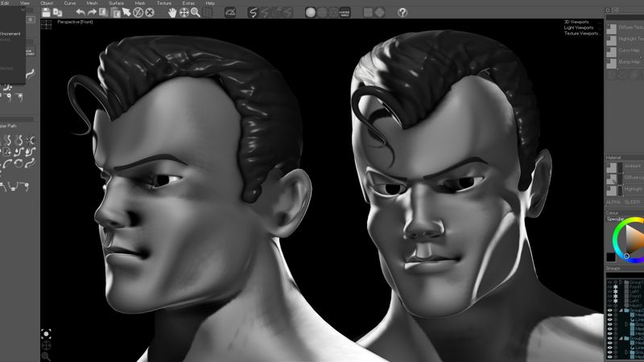Click the Delete X circle icon
The width and height of the screenshot is (644, 362).
[x=150, y=12]
